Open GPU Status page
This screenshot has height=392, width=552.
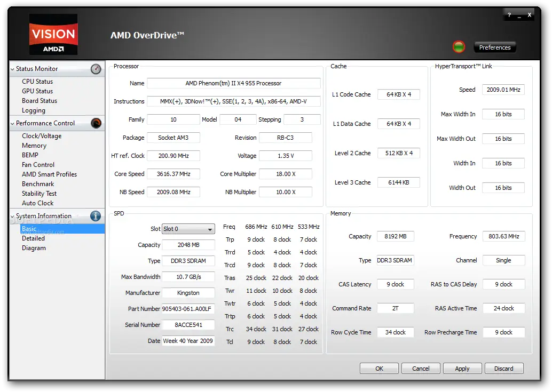click(37, 91)
